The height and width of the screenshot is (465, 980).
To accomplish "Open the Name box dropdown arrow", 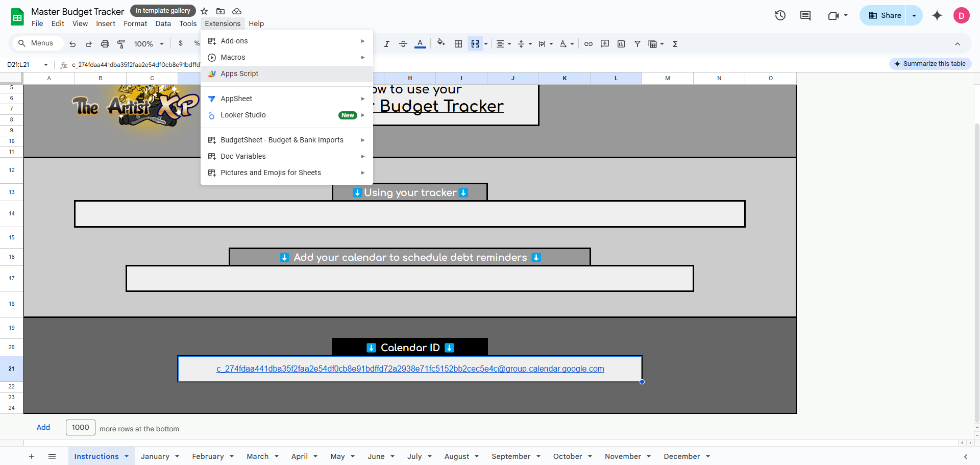I will coord(46,65).
